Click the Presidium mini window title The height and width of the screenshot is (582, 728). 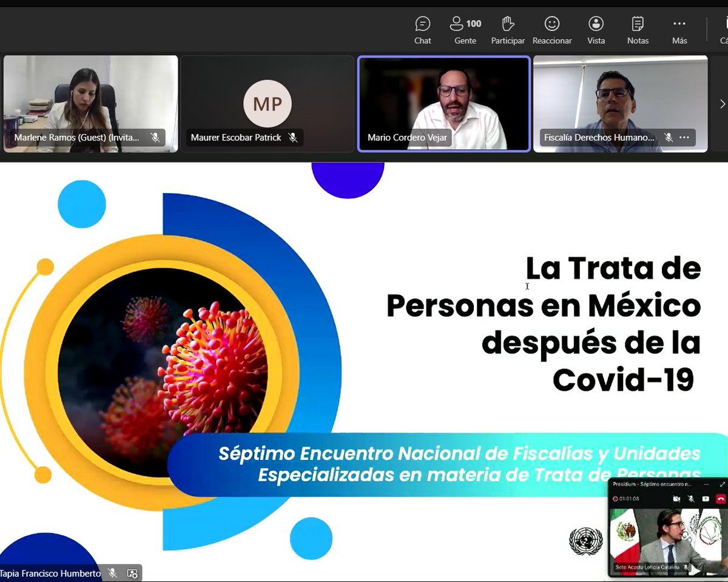pos(652,484)
